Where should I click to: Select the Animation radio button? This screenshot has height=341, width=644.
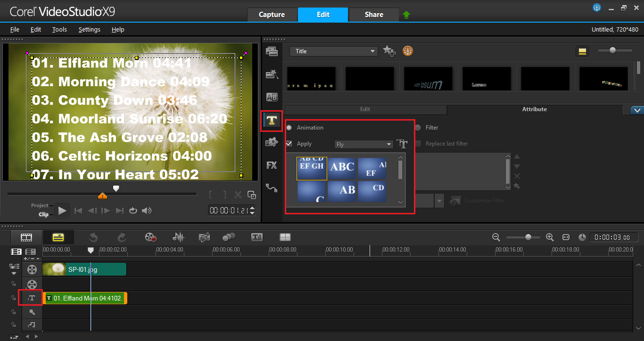coord(289,128)
